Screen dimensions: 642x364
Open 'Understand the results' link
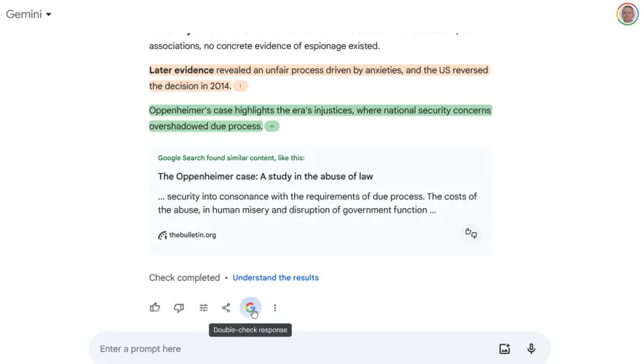(275, 277)
